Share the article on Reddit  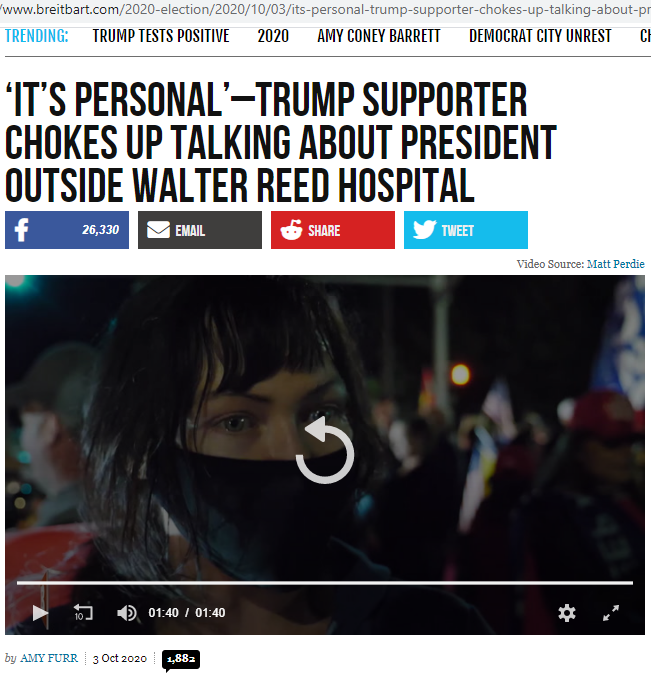[x=333, y=230]
